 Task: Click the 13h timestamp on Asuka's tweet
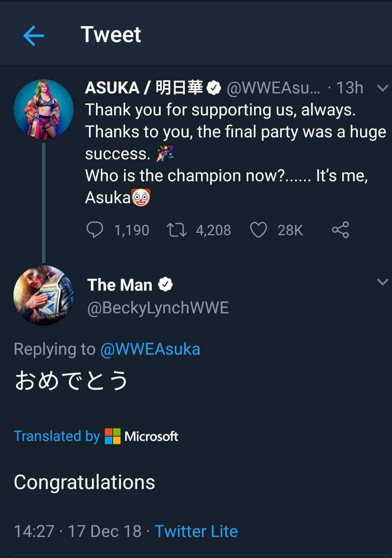coord(350,88)
